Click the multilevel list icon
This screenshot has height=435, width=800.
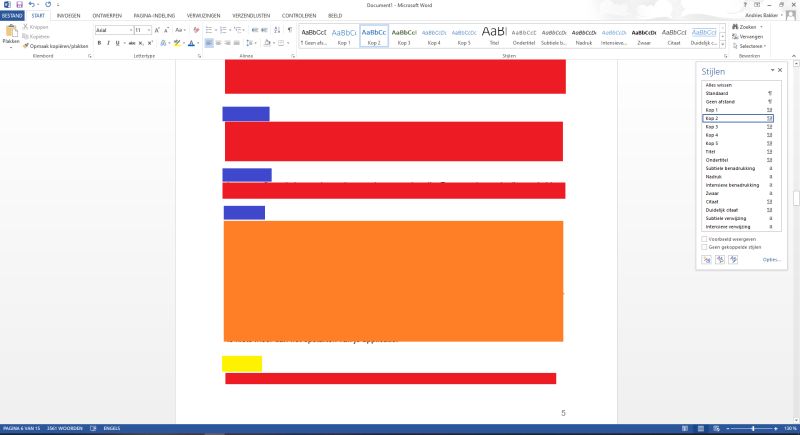point(238,30)
